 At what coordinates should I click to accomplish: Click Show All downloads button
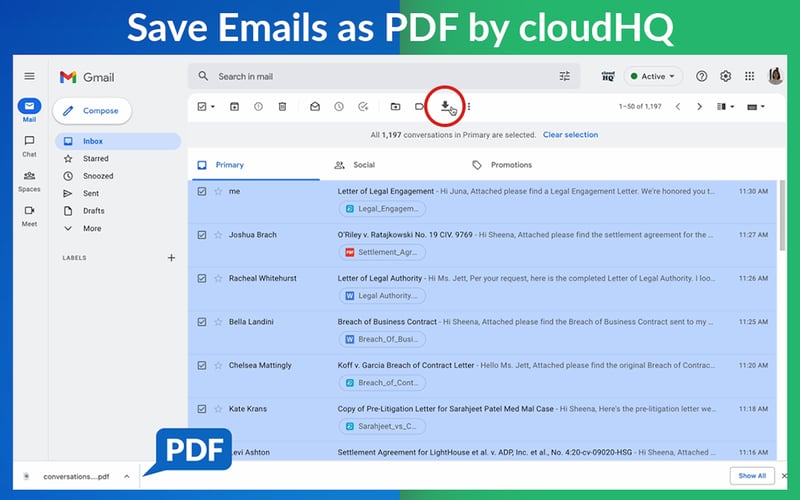(752, 476)
